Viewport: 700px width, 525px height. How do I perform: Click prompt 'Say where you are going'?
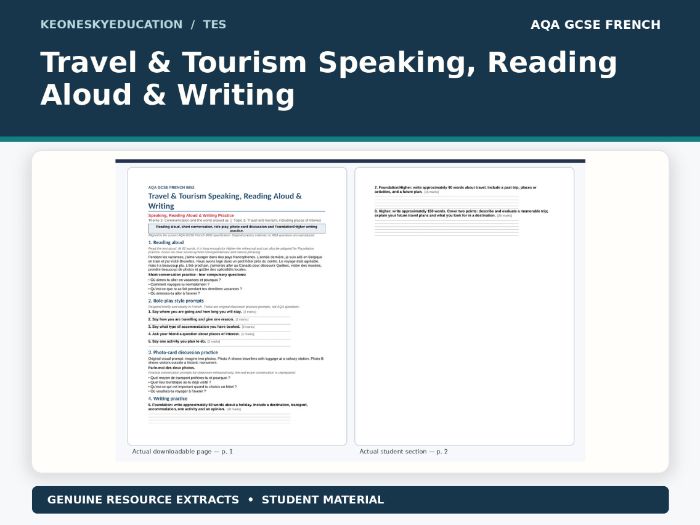(x=202, y=312)
